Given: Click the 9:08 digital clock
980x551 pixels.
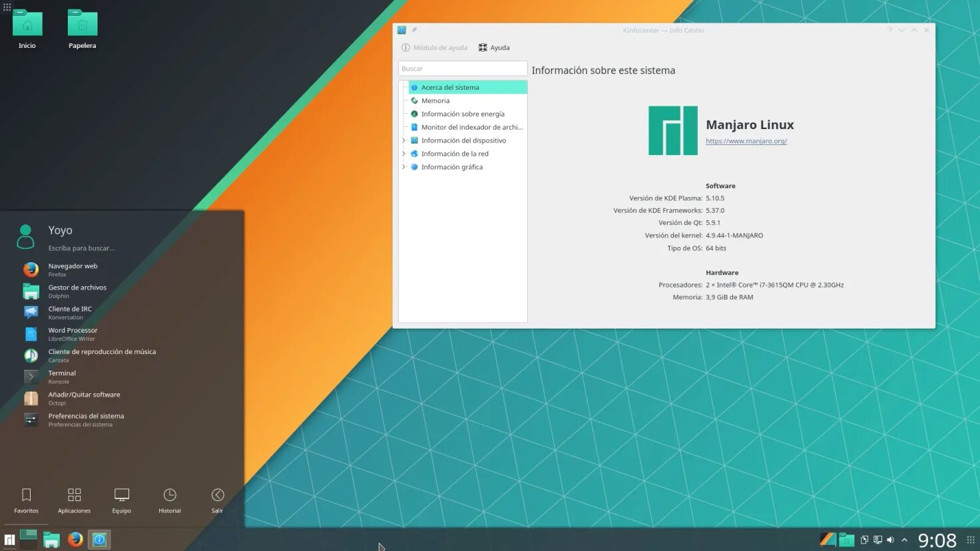Looking at the screenshot, I should click(x=937, y=540).
